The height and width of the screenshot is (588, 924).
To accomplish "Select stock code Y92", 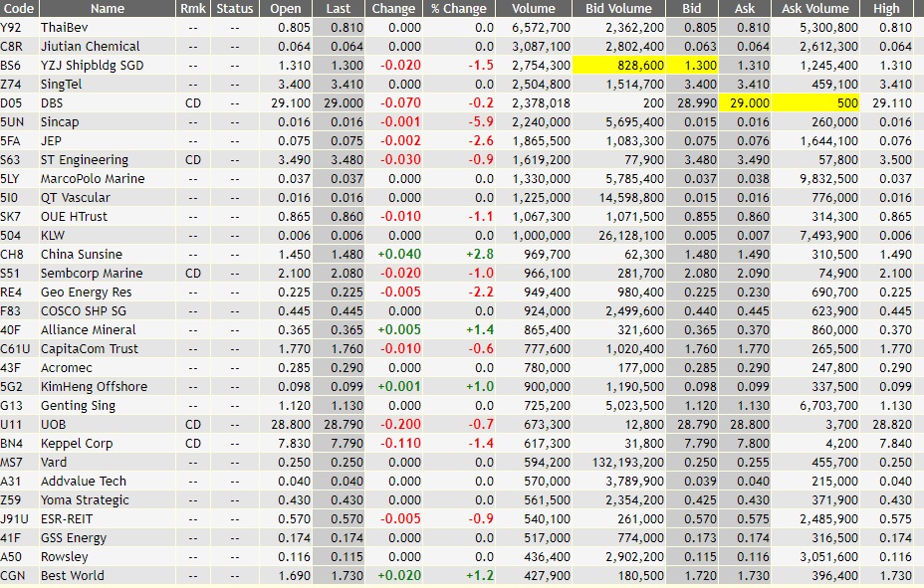I will coord(11,28).
